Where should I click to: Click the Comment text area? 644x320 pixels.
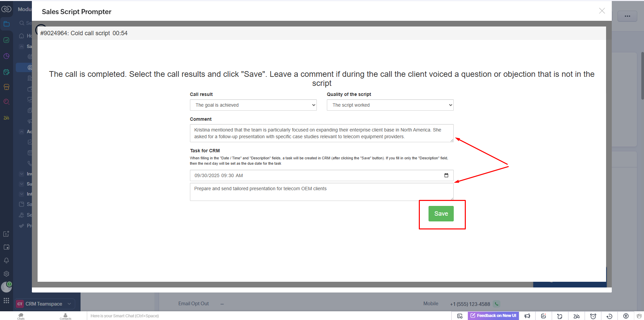(x=321, y=133)
